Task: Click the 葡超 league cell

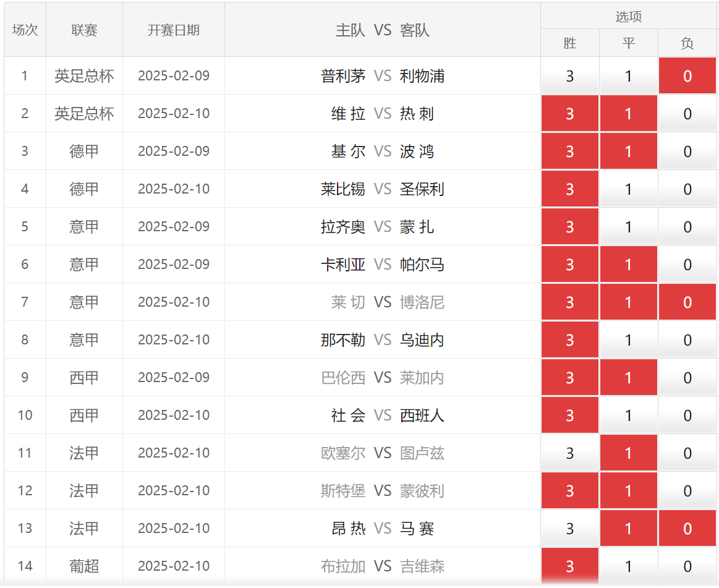Action: (84, 566)
